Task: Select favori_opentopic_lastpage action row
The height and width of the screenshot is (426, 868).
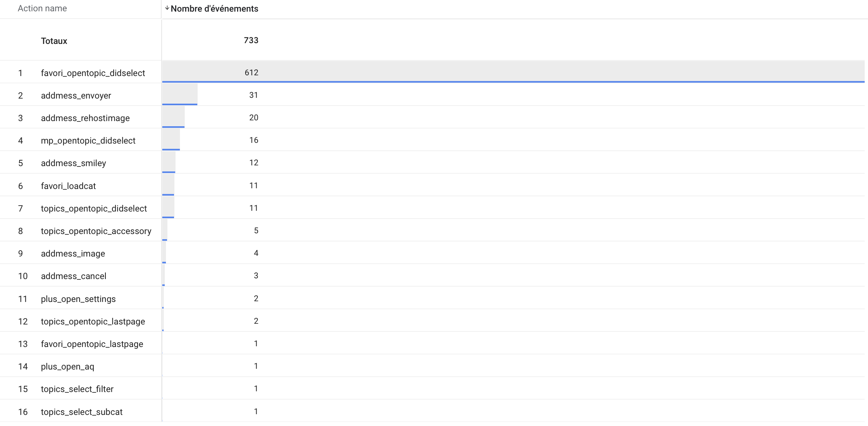Action: 92,344
